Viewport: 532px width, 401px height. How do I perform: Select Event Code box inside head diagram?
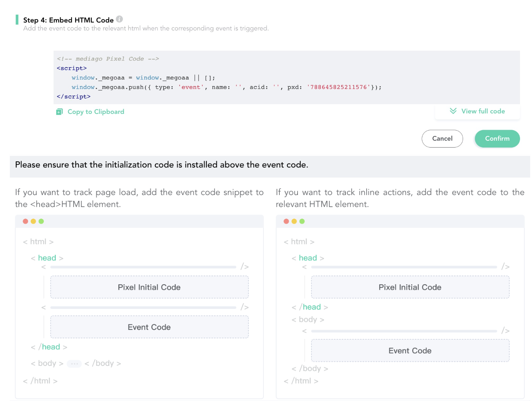[x=149, y=327]
